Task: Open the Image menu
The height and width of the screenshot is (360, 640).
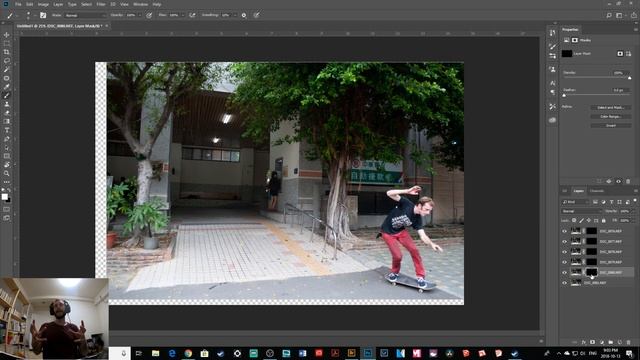Action: pos(43,4)
